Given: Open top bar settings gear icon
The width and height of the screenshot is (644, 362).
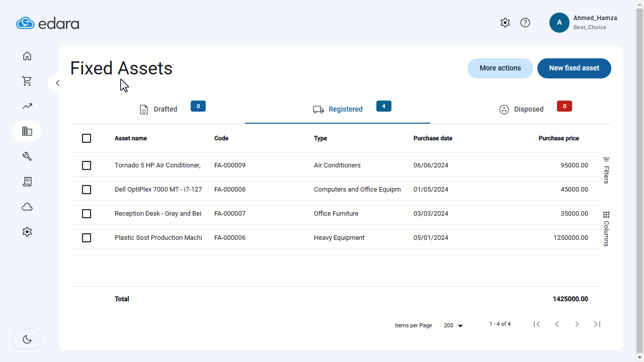Looking at the screenshot, I should tap(505, 23).
